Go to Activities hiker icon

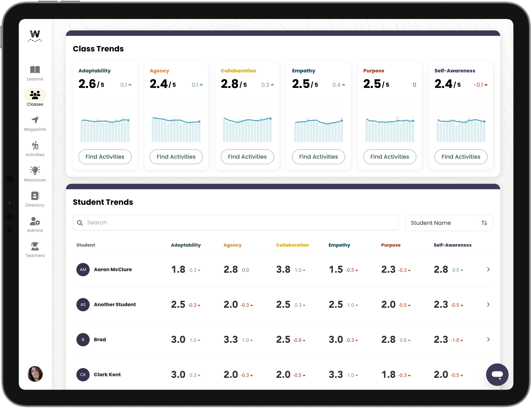tap(35, 146)
